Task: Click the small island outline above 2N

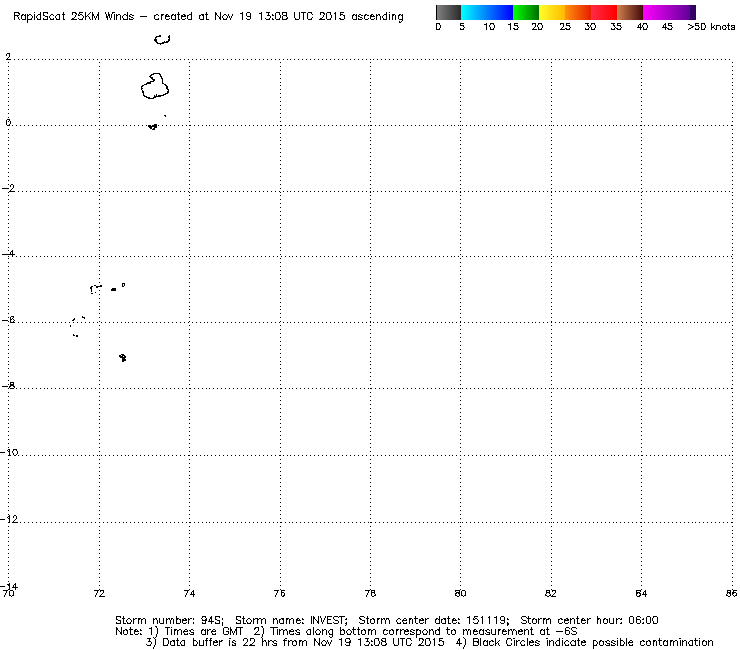Action: [x=162, y=40]
